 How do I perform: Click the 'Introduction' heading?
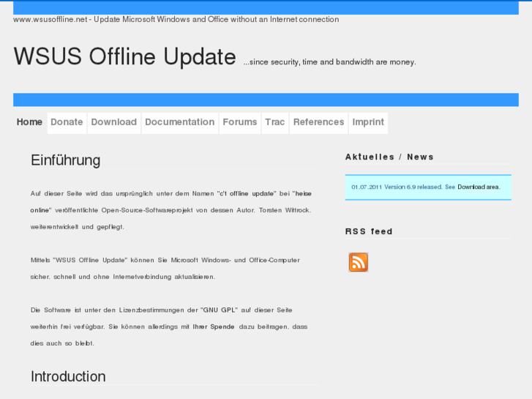(x=68, y=376)
